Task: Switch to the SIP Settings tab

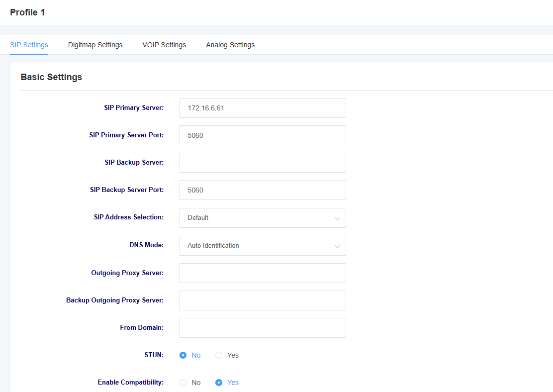Action: [29, 45]
